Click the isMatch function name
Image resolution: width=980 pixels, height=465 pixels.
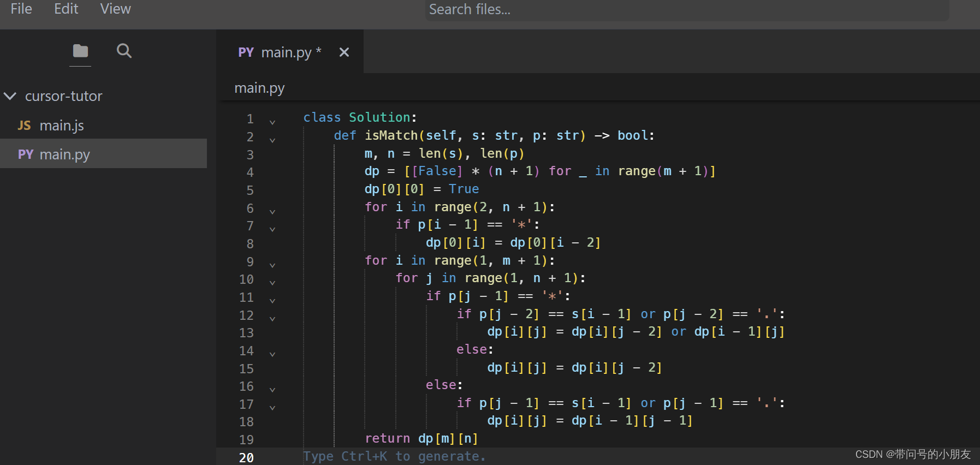pos(391,135)
